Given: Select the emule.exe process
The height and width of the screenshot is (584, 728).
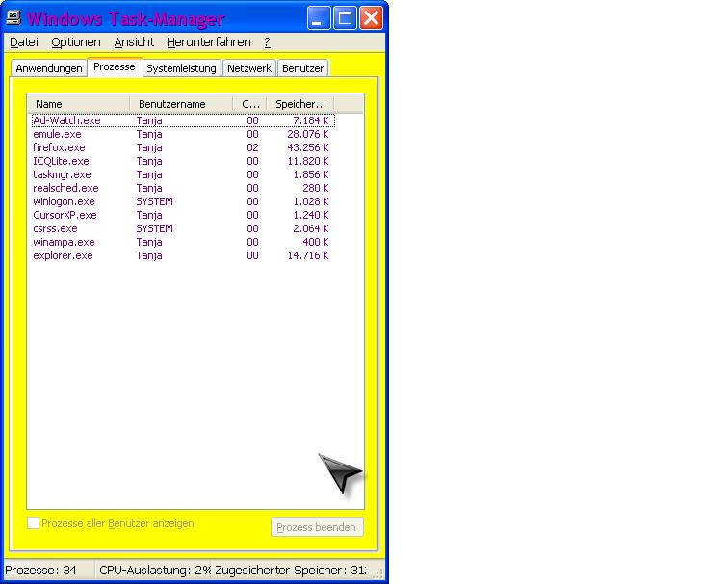Looking at the screenshot, I should point(57,134).
